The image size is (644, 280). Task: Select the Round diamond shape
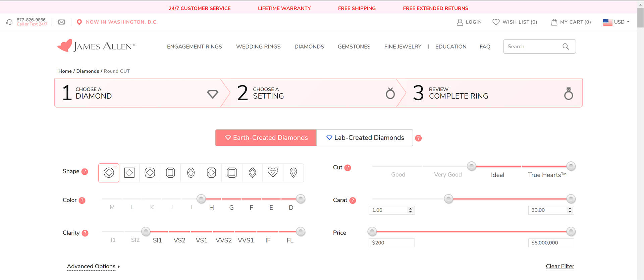pos(109,173)
